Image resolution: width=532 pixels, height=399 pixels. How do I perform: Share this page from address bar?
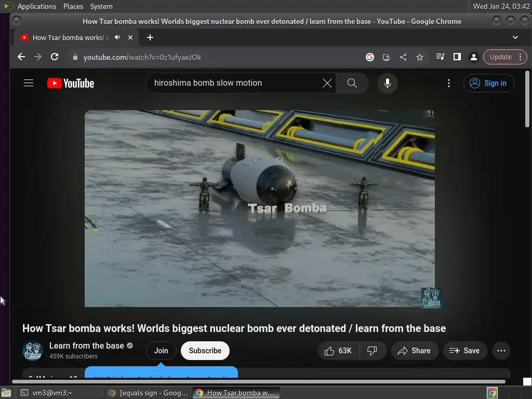[403, 57]
